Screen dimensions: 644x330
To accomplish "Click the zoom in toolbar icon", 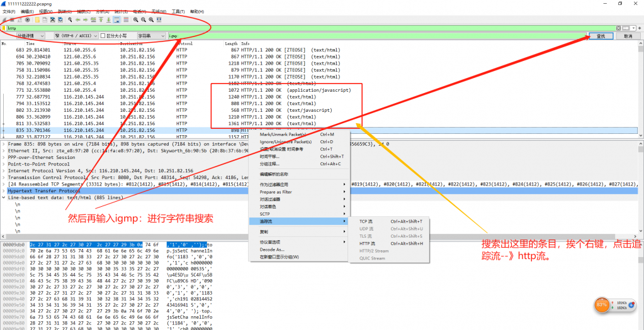I will coord(135,19).
